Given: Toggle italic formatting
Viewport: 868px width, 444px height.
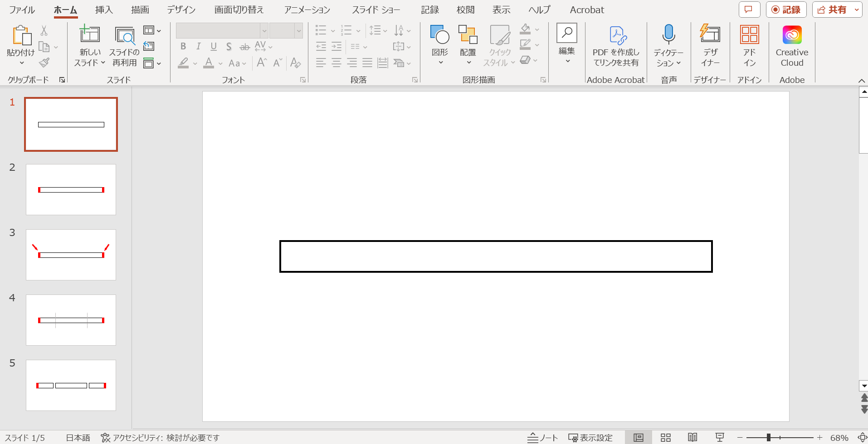Looking at the screenshot, I should (x=198, y=46).
